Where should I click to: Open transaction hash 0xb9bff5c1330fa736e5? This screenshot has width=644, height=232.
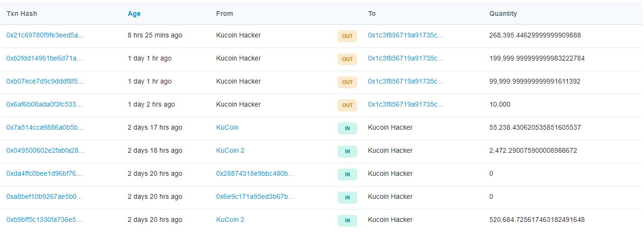point(45,220)
